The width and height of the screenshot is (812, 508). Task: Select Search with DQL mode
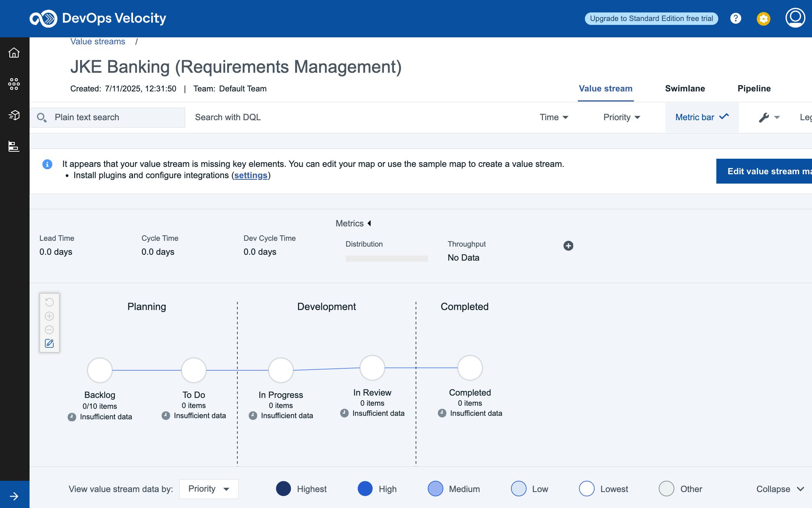228,117
